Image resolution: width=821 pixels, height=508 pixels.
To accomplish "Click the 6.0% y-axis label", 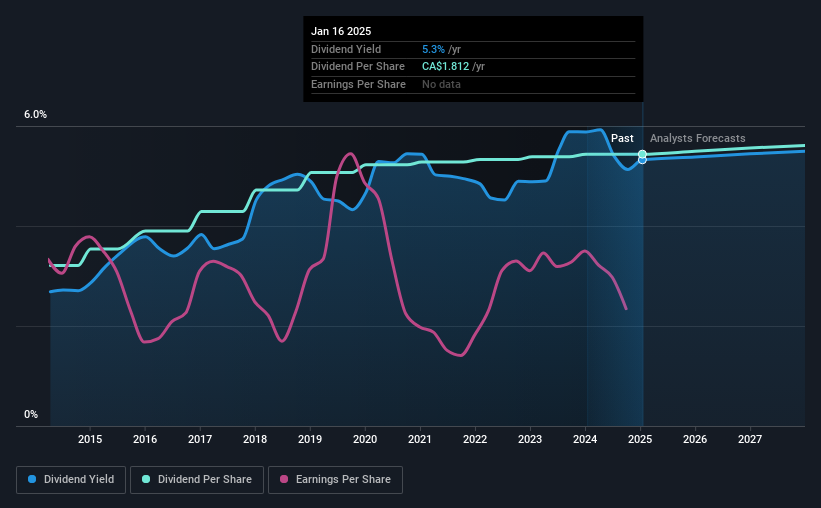I will point(35,115).
